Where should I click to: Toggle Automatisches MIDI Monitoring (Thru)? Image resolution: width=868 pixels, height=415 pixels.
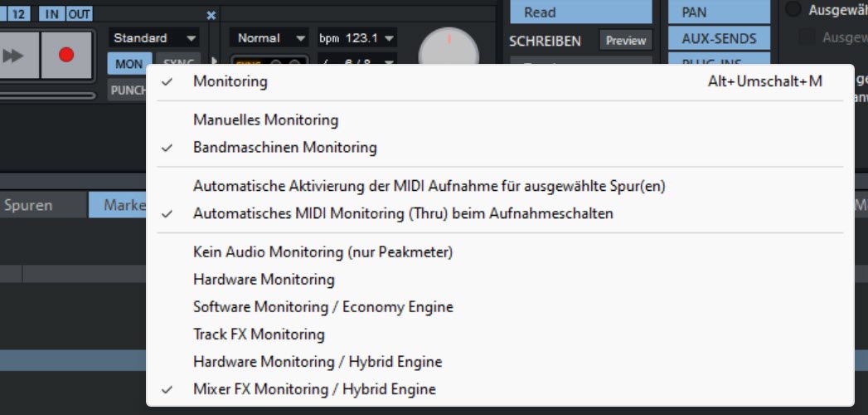[x=500, y=213]
